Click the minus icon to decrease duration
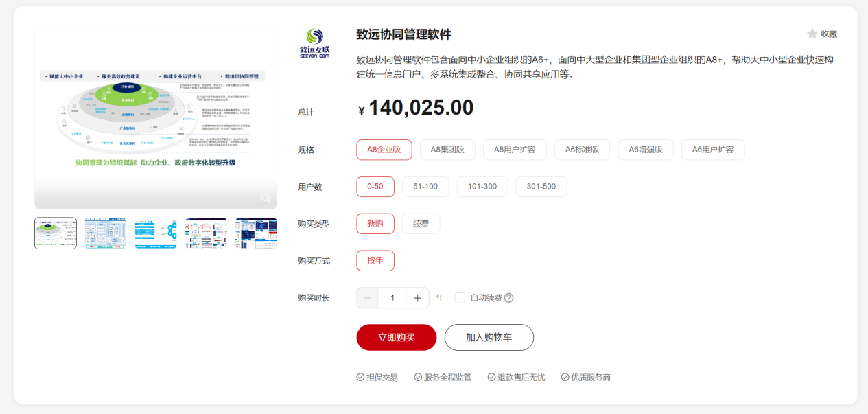Screen dimensions: 868x414 click(368, 298)
